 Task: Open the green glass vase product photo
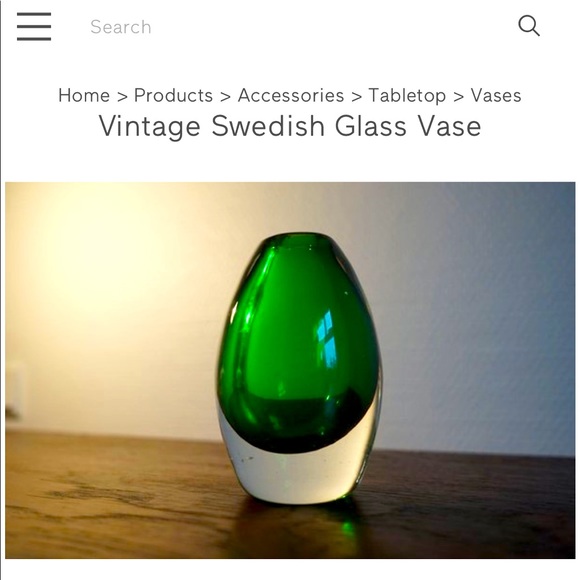click(x=290, y=370)
